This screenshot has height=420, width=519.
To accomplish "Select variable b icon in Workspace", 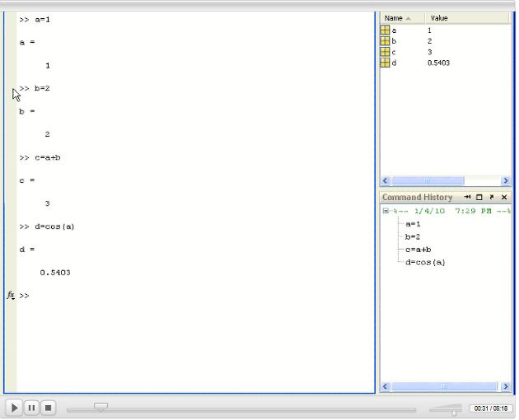I will tap(385, 41).
